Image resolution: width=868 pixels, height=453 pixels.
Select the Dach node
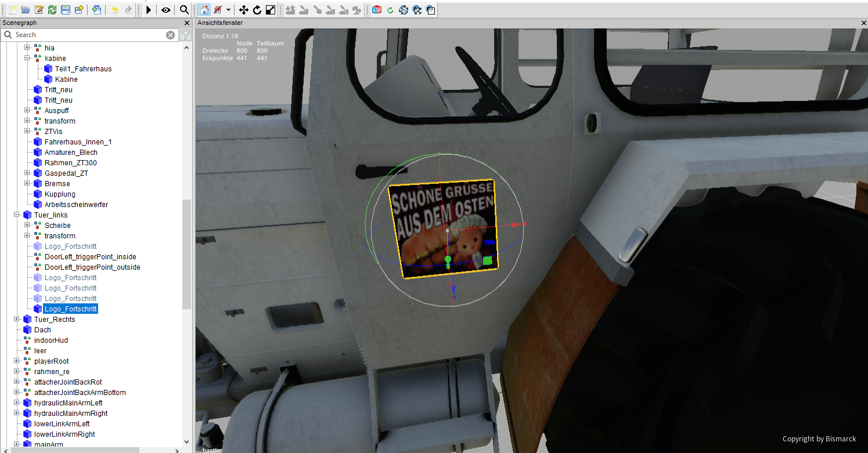coord(42,330)
